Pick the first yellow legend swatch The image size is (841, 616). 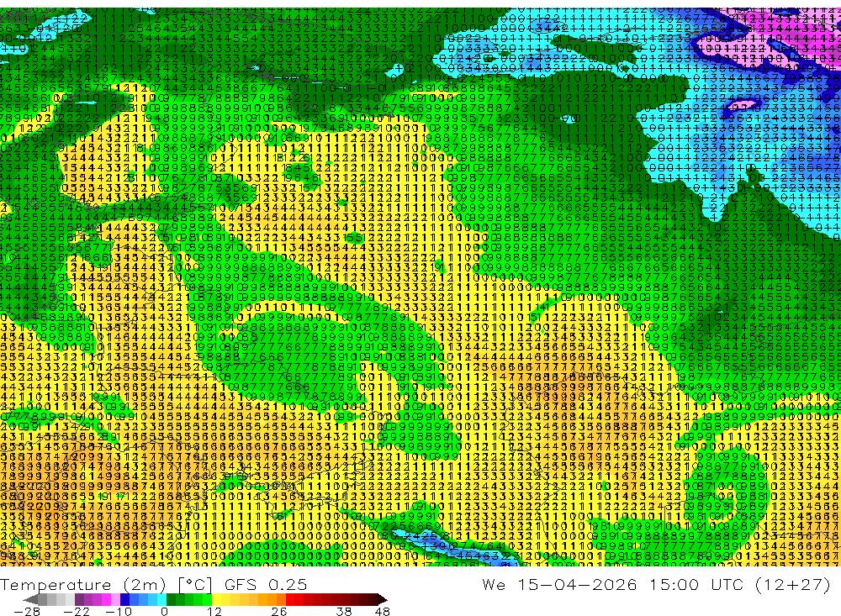pos(217,599)
